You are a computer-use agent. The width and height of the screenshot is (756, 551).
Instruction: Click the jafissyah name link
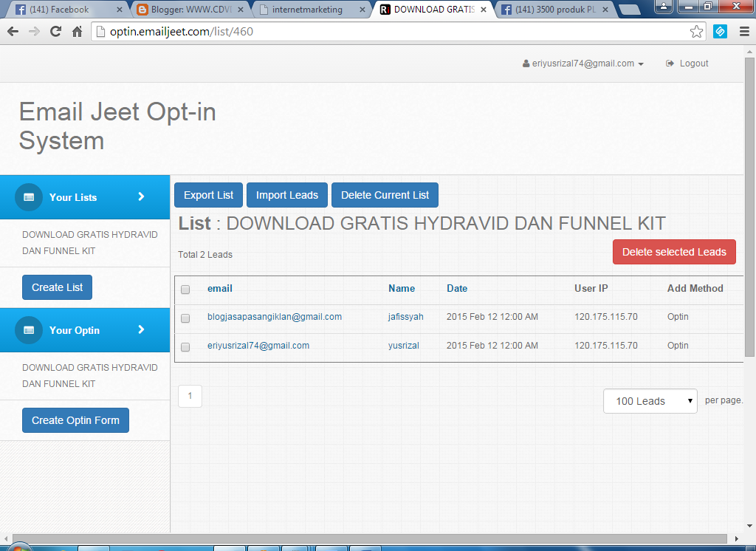click(x=406, y=317)
